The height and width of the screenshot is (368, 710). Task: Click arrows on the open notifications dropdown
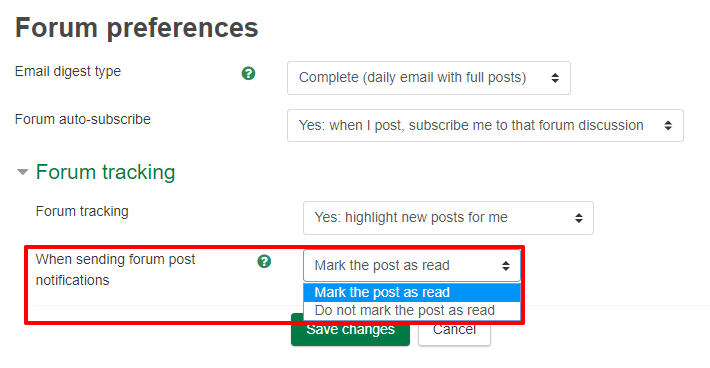pos(506,266)
